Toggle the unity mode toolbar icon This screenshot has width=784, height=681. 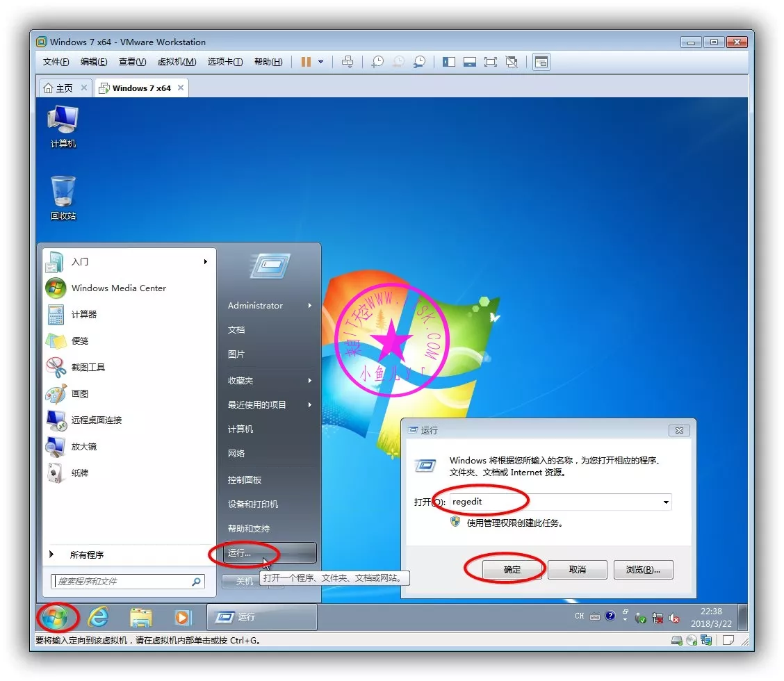pos(512,62)
